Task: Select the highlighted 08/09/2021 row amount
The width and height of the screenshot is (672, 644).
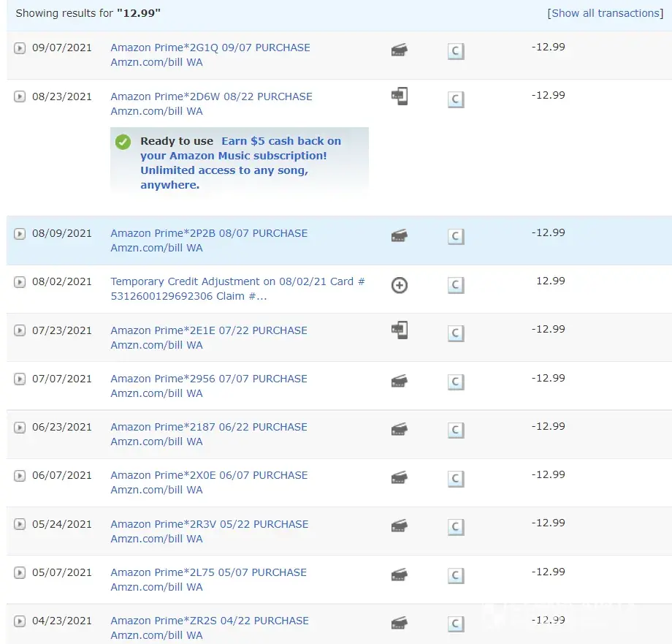Action: pos(548,232)
